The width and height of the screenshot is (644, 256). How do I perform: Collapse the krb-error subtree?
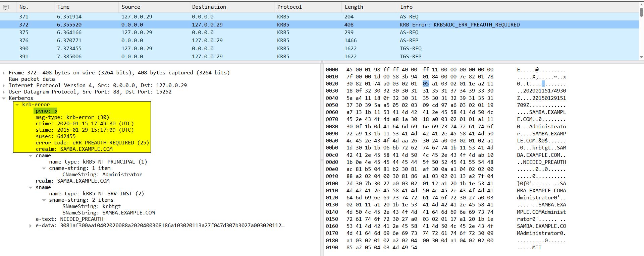[x=17, y=105]
